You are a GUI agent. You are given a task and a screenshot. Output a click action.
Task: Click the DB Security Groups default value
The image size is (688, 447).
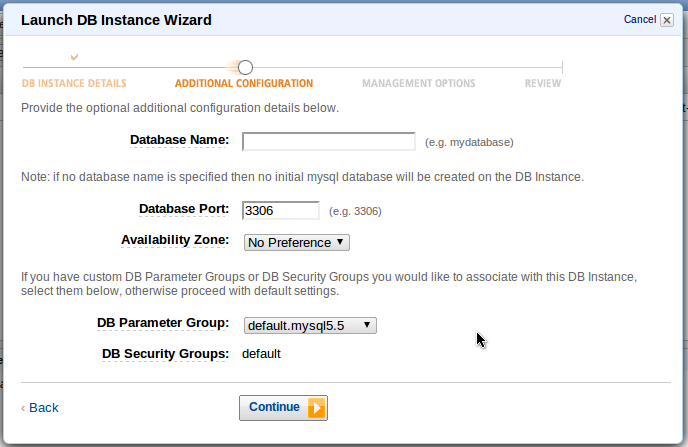click(262, 354)
